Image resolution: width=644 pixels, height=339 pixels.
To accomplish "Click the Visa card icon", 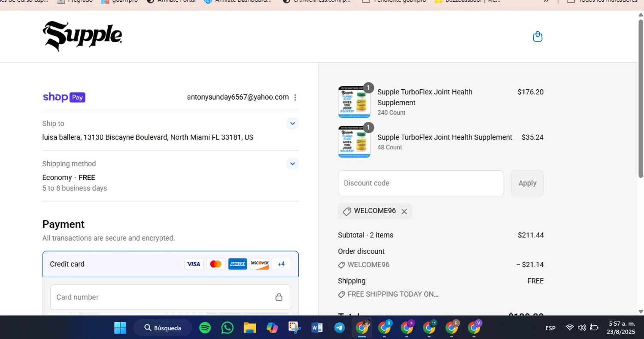I will [x=194, y=264].
